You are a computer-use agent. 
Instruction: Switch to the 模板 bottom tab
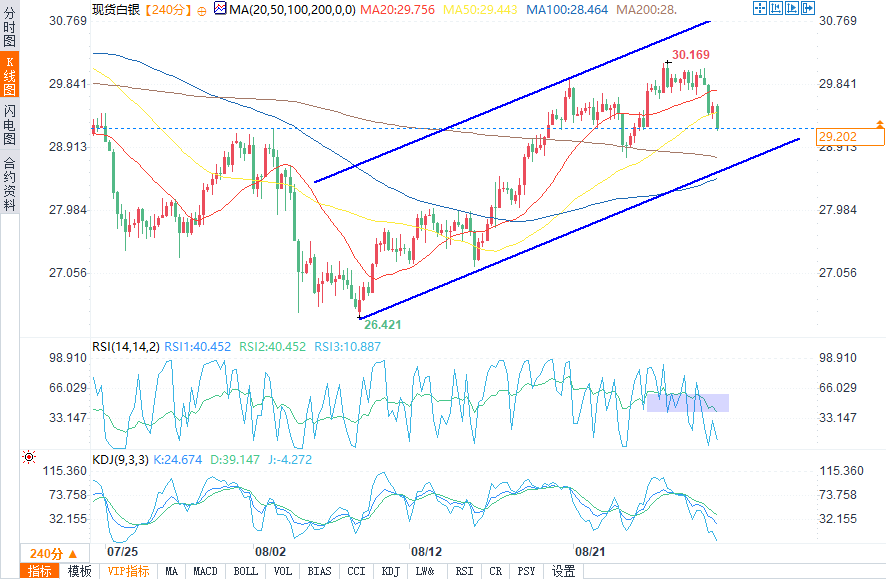[x=80, y=571]
